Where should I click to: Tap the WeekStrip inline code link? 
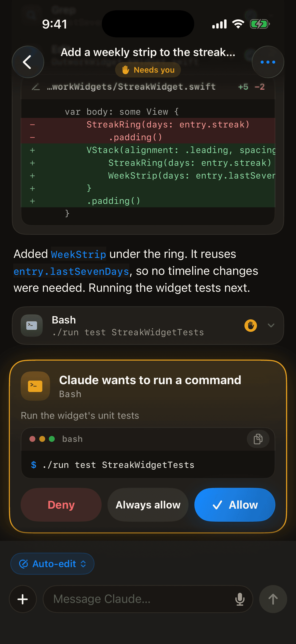pos(79,254)
